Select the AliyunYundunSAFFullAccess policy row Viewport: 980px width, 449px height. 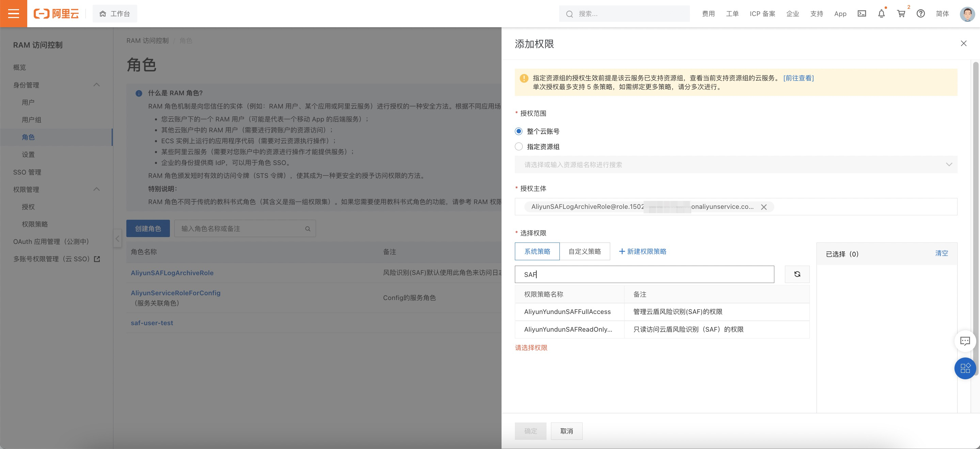pyautogui.click(x=662, y=312)
